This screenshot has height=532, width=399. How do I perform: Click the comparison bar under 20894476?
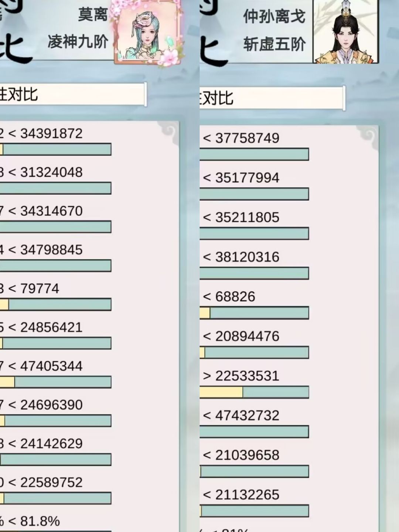coord(254,352)
